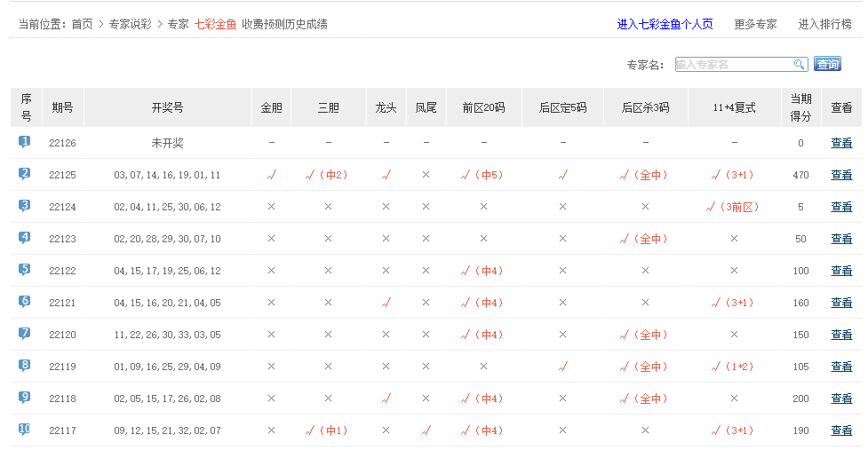Click the magnifier icon in expert search box
Image resolution: width=868 pixels, height=450 pixels.
point(799,64)
